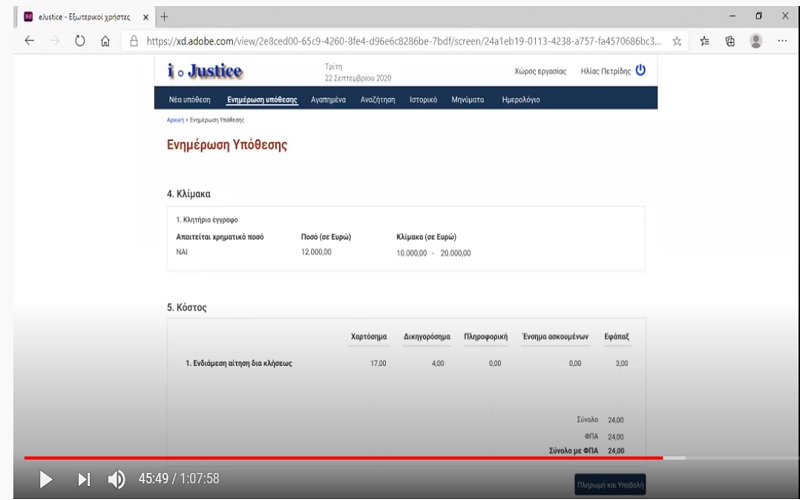Open the Ημερολόγιο navigation item

(x=519, y=100)
